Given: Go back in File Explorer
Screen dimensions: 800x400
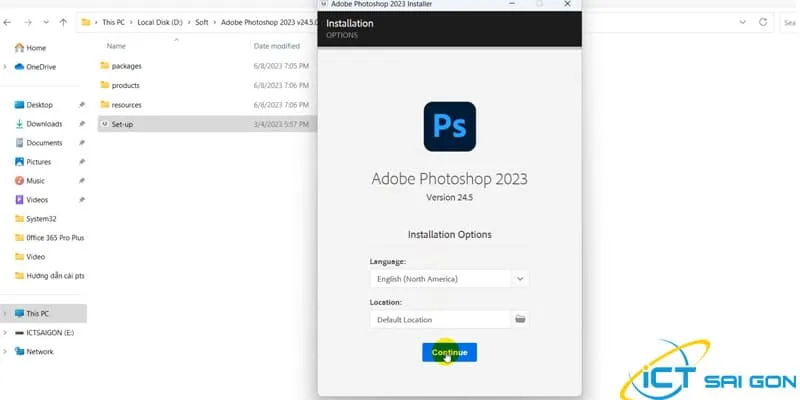Looking at the screenshot, I should tap(7, 22).
